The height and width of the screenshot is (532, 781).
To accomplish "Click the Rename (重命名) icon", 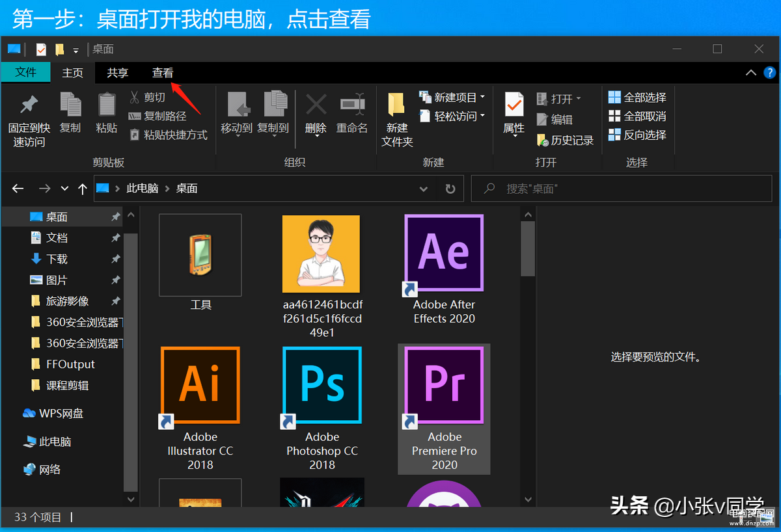I will [x=352, y=104].
